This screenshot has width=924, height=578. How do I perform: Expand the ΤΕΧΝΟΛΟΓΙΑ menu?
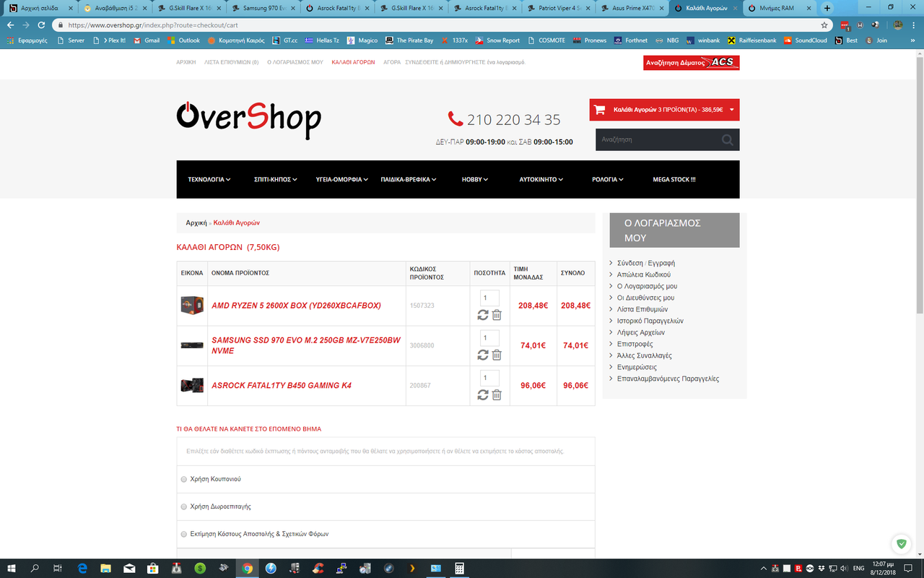pos(209,179)
